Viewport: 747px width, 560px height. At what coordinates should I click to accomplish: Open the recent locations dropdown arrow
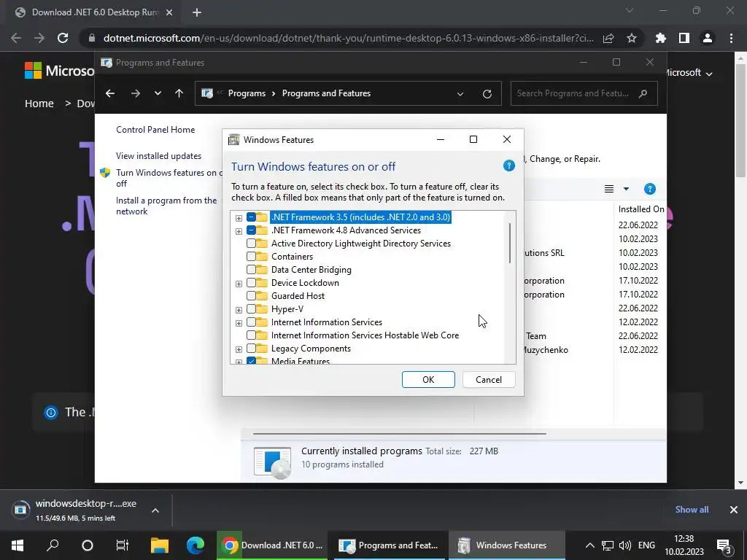pos(158,93)
